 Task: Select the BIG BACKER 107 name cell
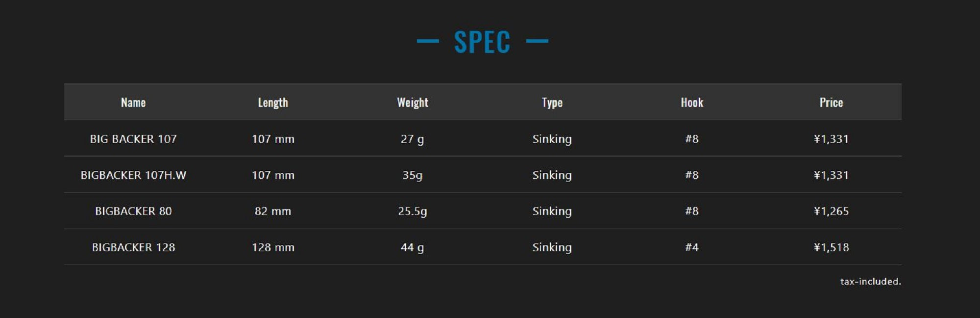pos(133,139)
